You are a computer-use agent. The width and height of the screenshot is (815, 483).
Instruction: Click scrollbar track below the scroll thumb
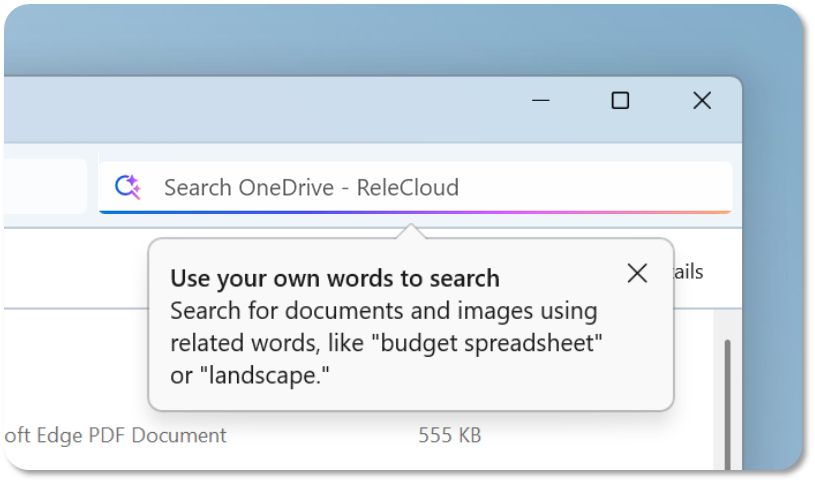727,455
